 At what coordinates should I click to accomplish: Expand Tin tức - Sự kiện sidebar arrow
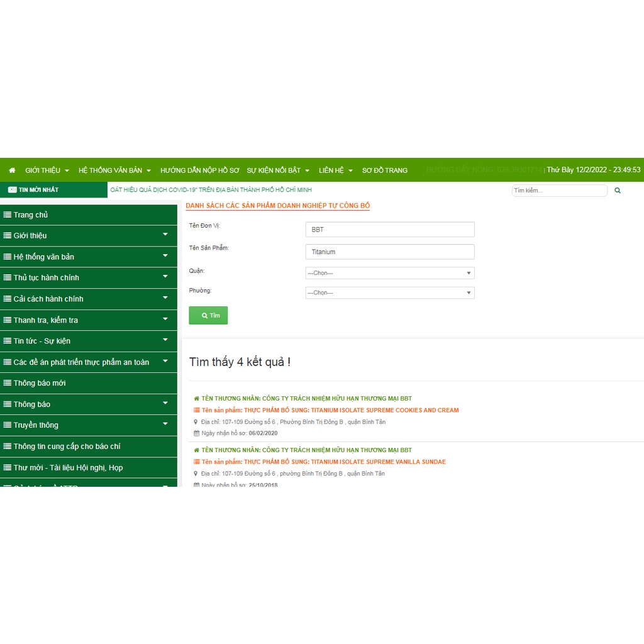(165, 340)
